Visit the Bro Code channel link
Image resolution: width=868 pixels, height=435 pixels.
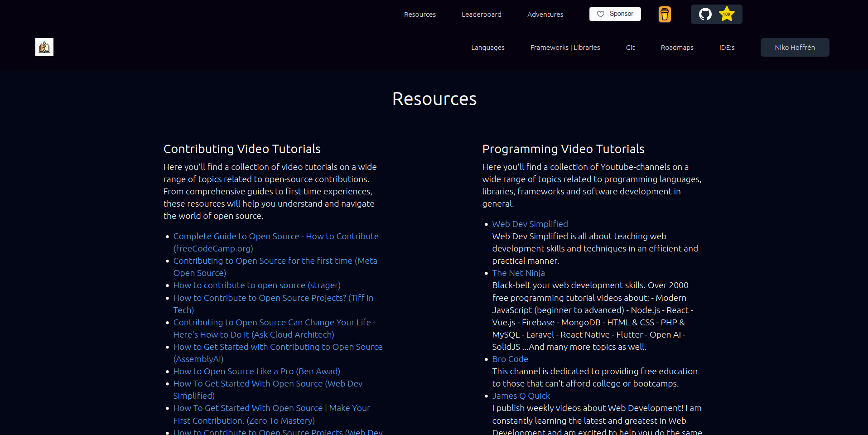click(x=510, y=359)
